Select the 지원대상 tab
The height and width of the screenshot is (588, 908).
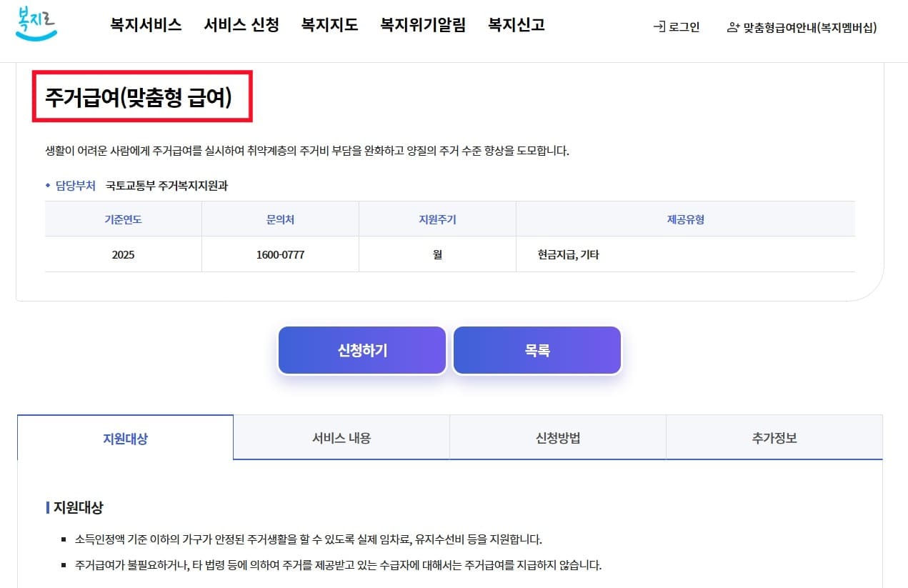(126, 438)
